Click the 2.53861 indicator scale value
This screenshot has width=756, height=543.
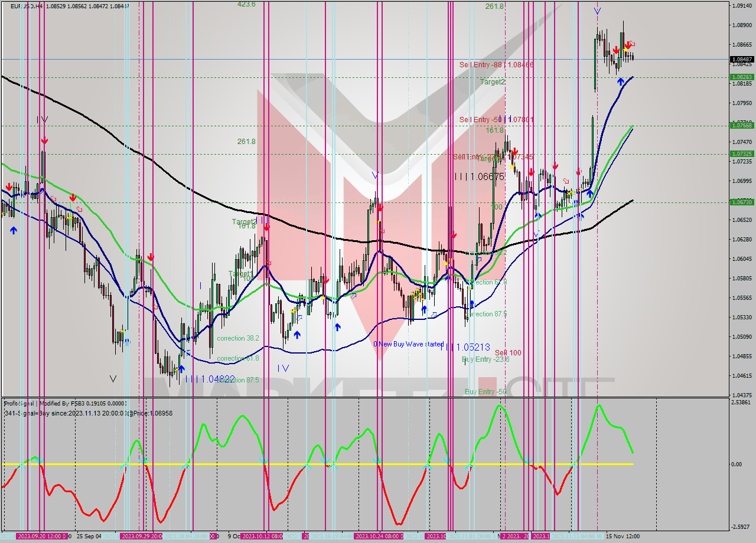click(x=741, y=402)
